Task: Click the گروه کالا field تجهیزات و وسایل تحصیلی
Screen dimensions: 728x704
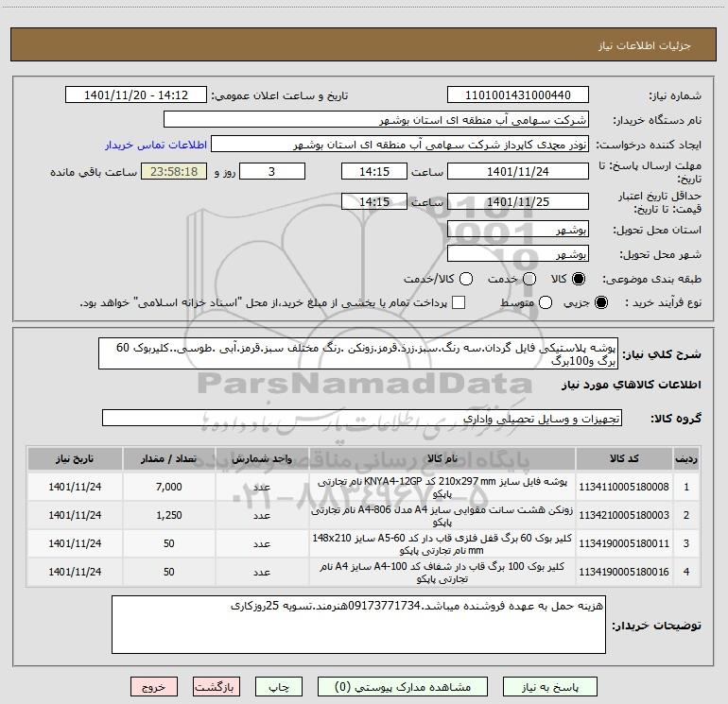Action: (x=362, y=418)
